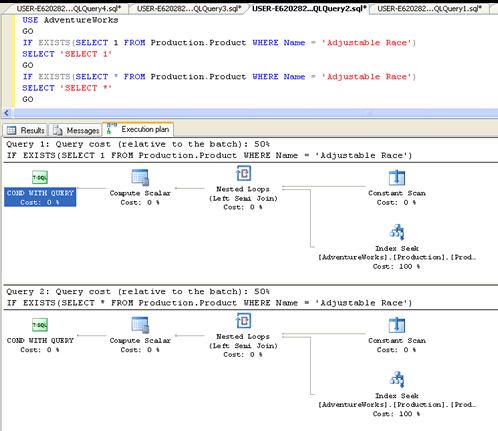
Task: Open the SQLQuery3.sql tab
Action: [x=189, y=8]
